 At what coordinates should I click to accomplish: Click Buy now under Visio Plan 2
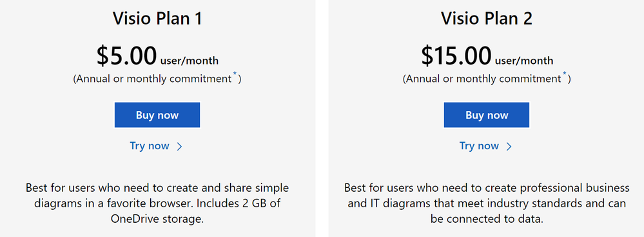(x=486, y=115)
